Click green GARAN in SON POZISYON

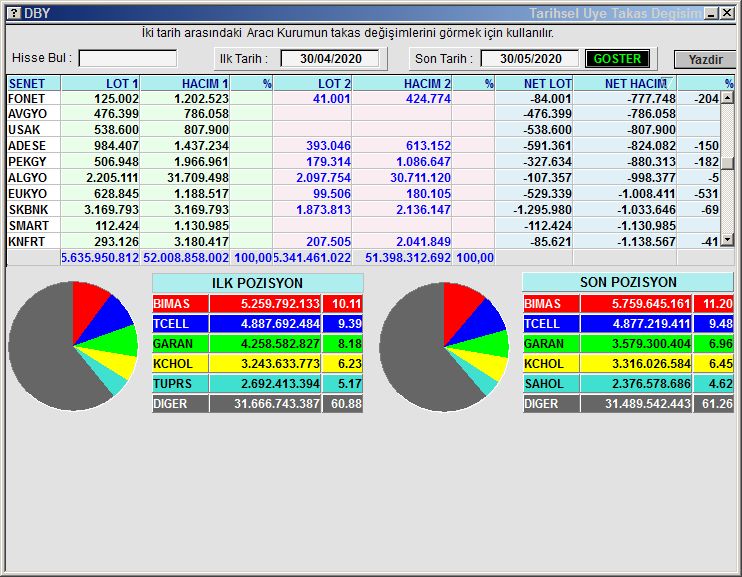pos(551,344)
